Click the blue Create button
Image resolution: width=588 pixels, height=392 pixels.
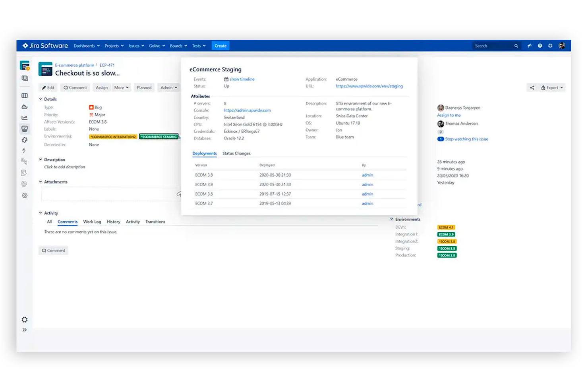(220, 46)
